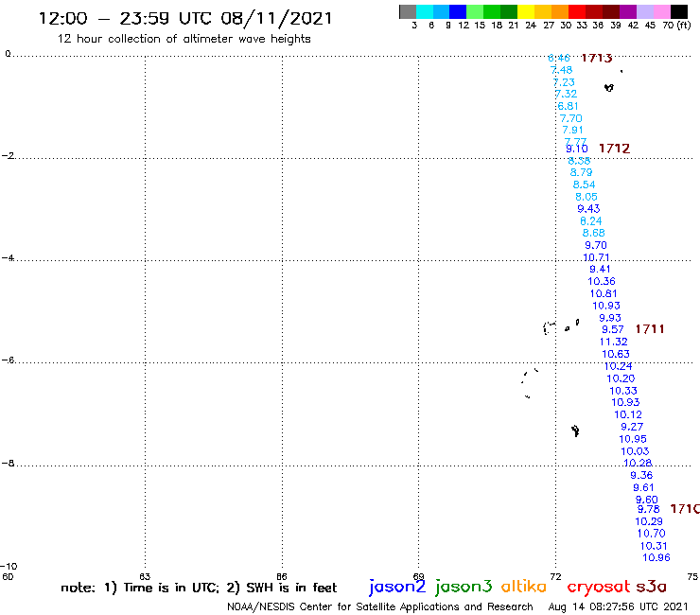Select the pink legend swatch
This screenshot has width=700, height=615.
662,11
